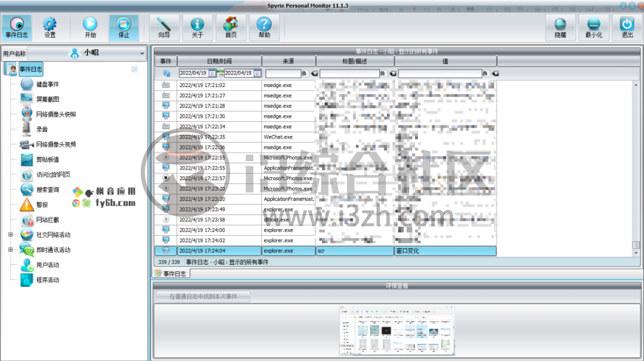Open 键盘事件 in the sidebar

(x=47, y=84)
